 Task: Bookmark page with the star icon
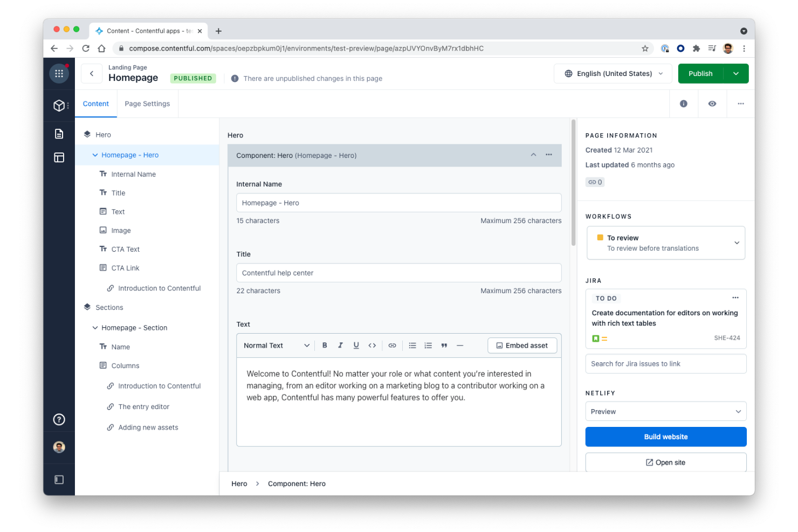(x=645, y=49)
